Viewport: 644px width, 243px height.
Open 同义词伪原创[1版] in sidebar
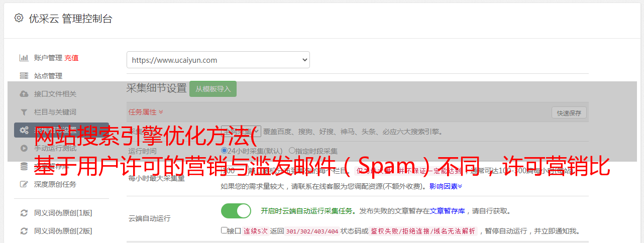tap(63, 213)
